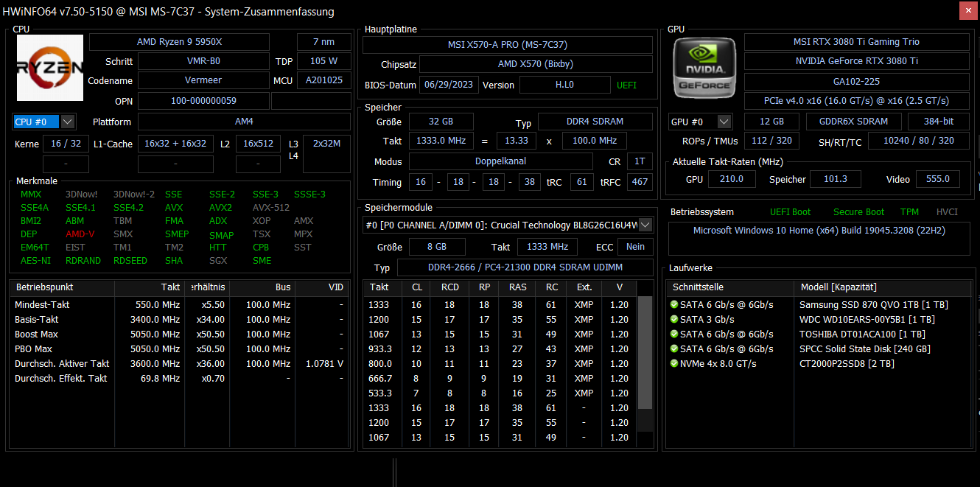Click the HVCI status label
The image size is (980, 487).
(x=947, y=212)
